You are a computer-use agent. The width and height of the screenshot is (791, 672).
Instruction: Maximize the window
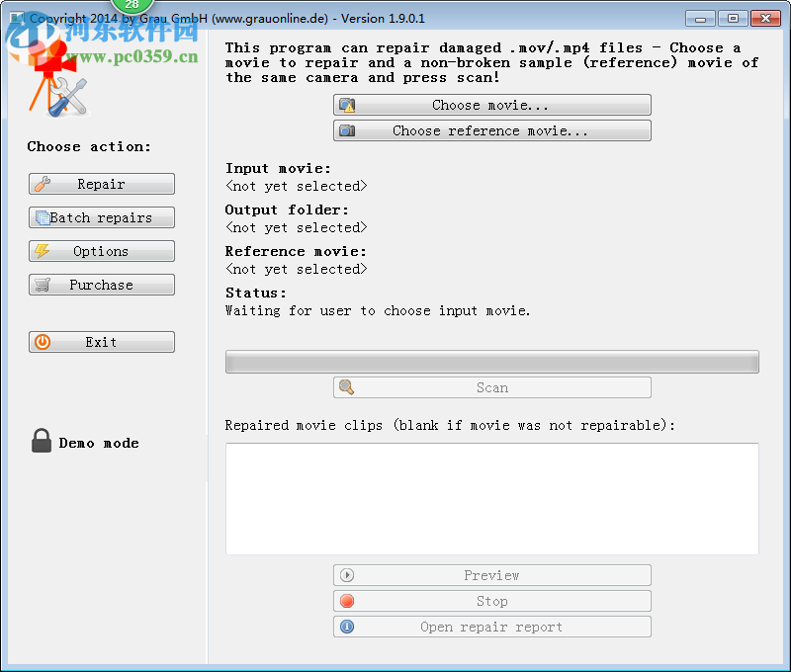[733, 19]
